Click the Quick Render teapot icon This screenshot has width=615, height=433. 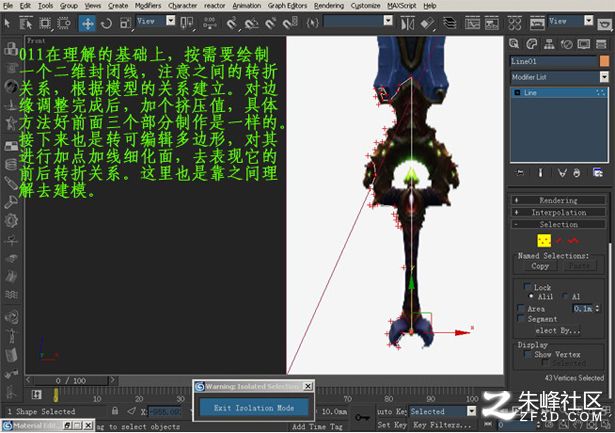tap(604, 24)
